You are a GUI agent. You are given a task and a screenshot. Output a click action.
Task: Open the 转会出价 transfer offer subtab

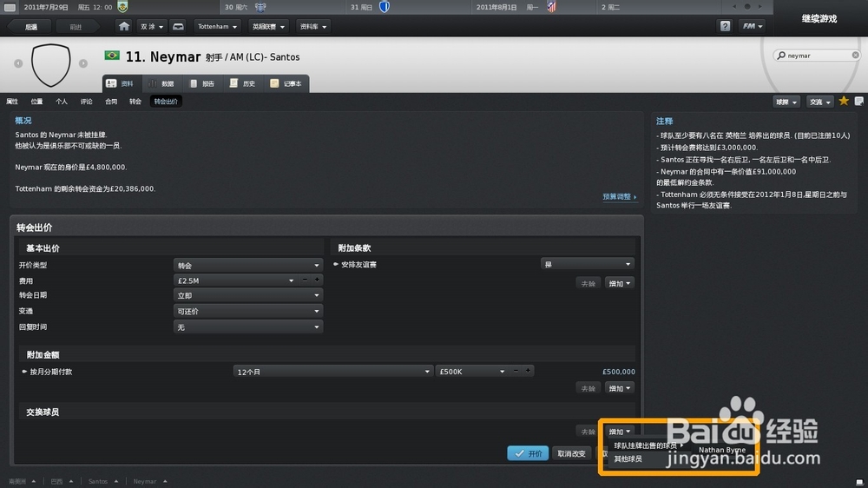coord(166,102)
